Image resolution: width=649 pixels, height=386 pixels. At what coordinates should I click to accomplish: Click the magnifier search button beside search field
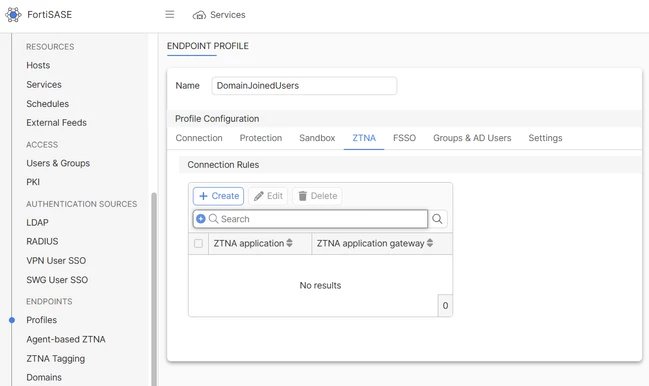[437, 219]
